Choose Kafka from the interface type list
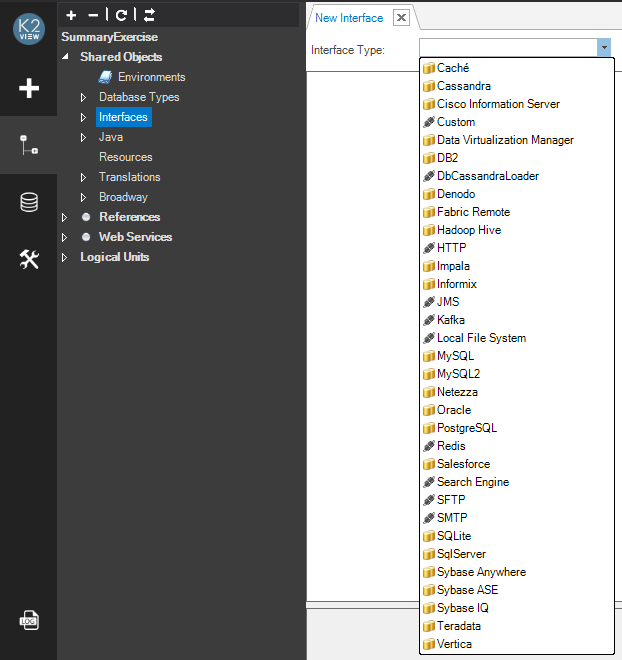The height and width of the screenshot is (660, 622). 450,320
